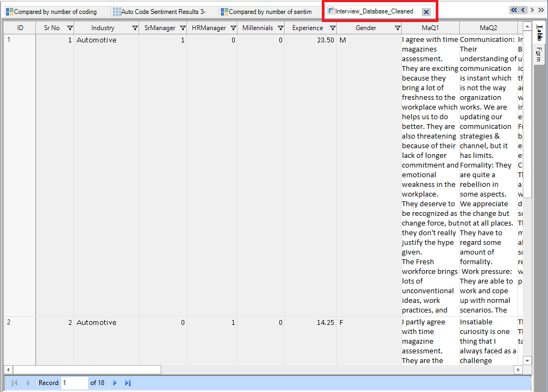Open the HRManager filter dropdown

(x=233, y=27)
